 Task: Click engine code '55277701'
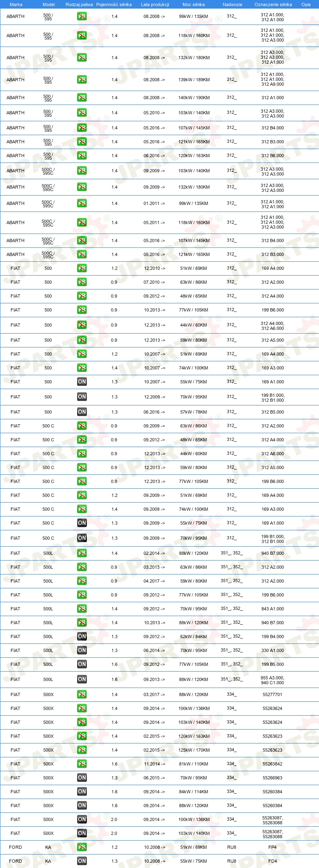(272, 694)
